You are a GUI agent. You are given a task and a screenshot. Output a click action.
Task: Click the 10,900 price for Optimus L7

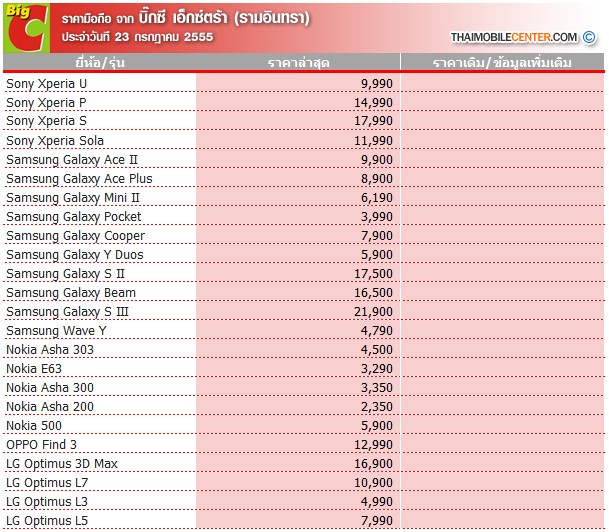click(373, 483)
